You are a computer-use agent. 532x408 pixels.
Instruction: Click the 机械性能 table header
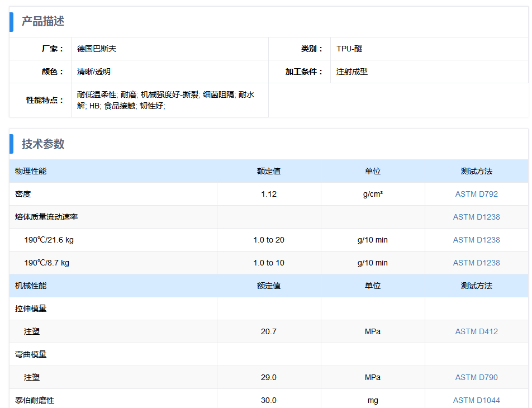pyautogui.click(x=31, y=286)
